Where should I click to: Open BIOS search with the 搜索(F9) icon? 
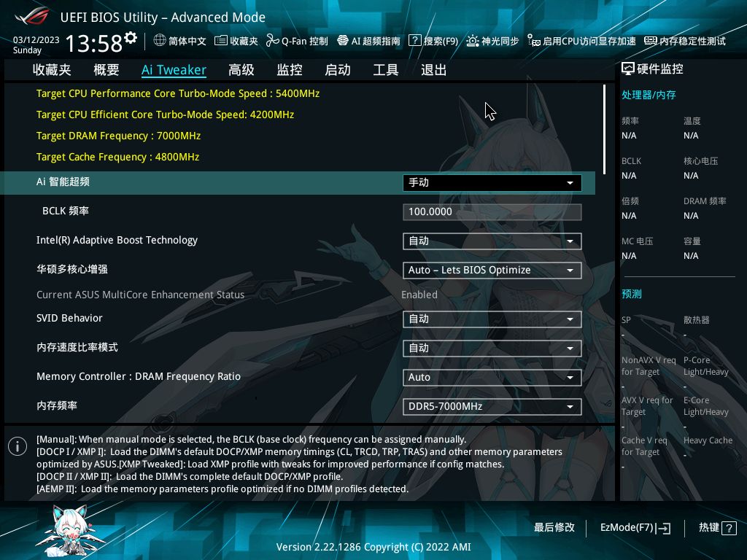pos(435,41)
